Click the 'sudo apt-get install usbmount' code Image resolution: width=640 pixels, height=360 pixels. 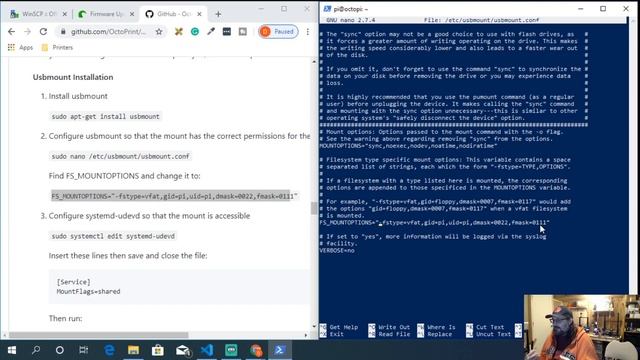point(105,116)
